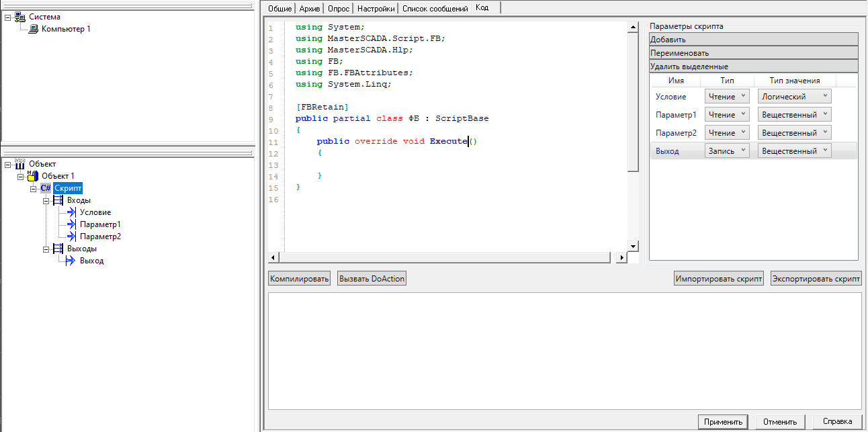Click the Удалить выделенные button
Image resolution: width=868 pixels, height=432 pixels.
click(754, 67)
